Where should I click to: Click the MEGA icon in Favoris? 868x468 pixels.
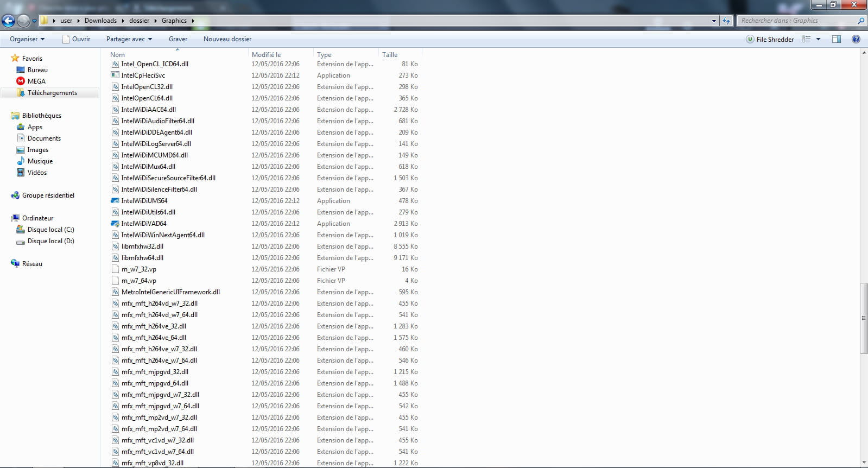coord(21,81)
